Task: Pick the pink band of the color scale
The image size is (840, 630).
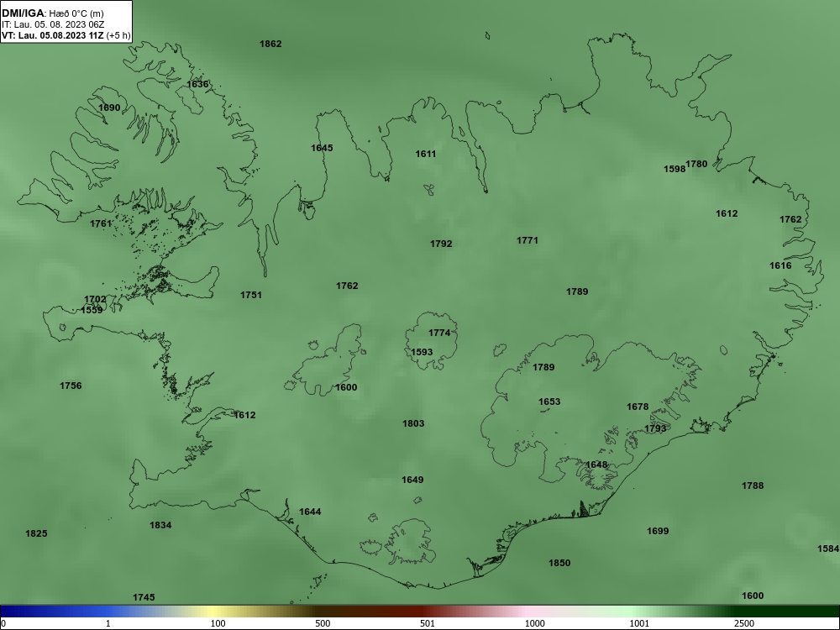Action: point(528,612)
